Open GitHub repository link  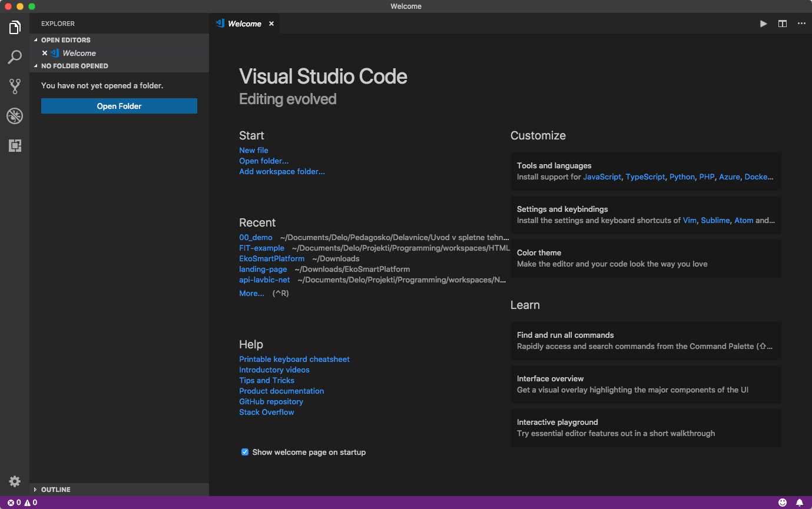coord(271,401)
